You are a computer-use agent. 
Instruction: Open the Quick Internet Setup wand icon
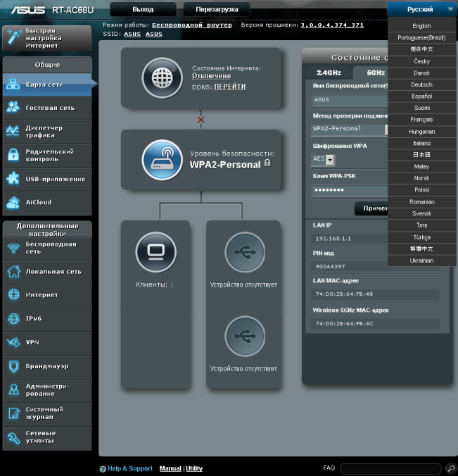pos(14,37)
